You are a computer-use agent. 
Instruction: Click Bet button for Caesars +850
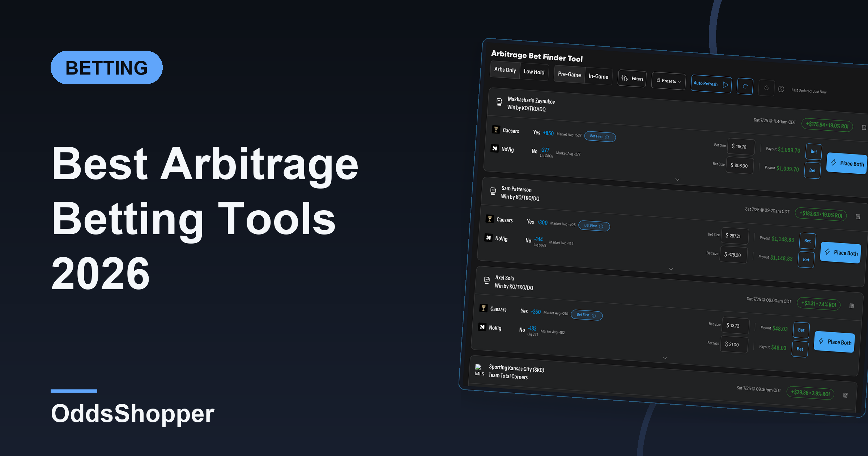point(814,152)
